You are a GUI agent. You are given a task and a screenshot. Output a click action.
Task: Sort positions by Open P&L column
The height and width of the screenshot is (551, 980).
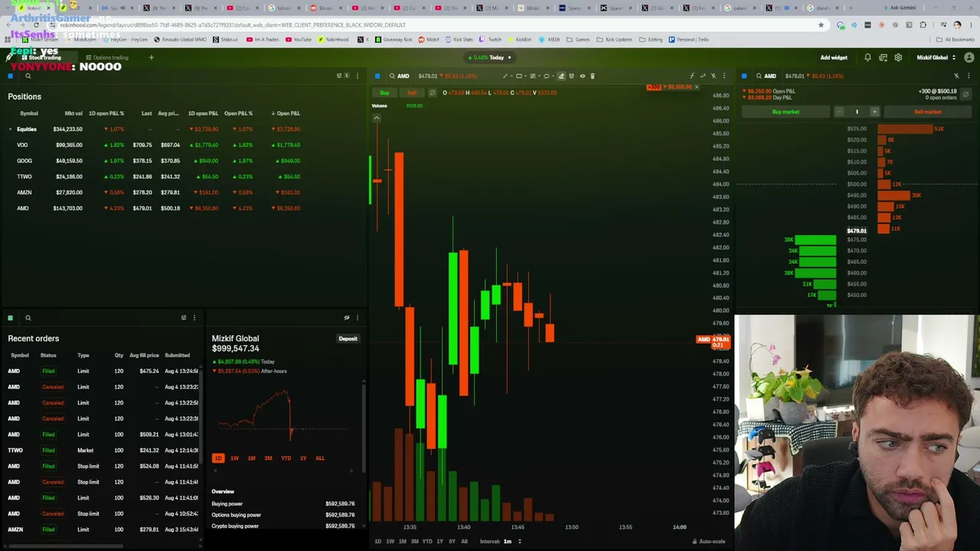[x=286, y=113]
